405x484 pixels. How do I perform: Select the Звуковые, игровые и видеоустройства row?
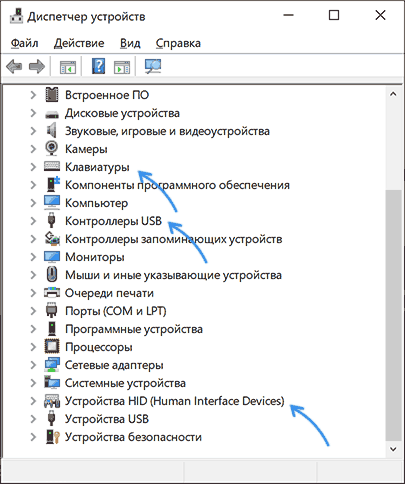[167, 131]
